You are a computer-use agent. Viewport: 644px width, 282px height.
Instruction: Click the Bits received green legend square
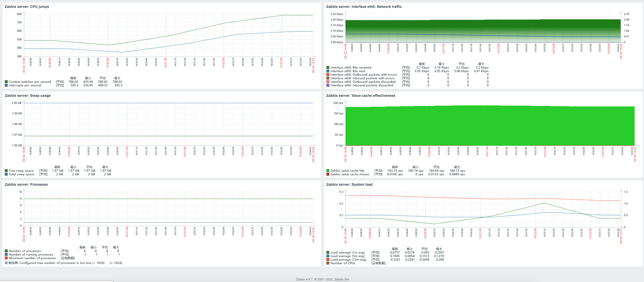click(328, 68)
